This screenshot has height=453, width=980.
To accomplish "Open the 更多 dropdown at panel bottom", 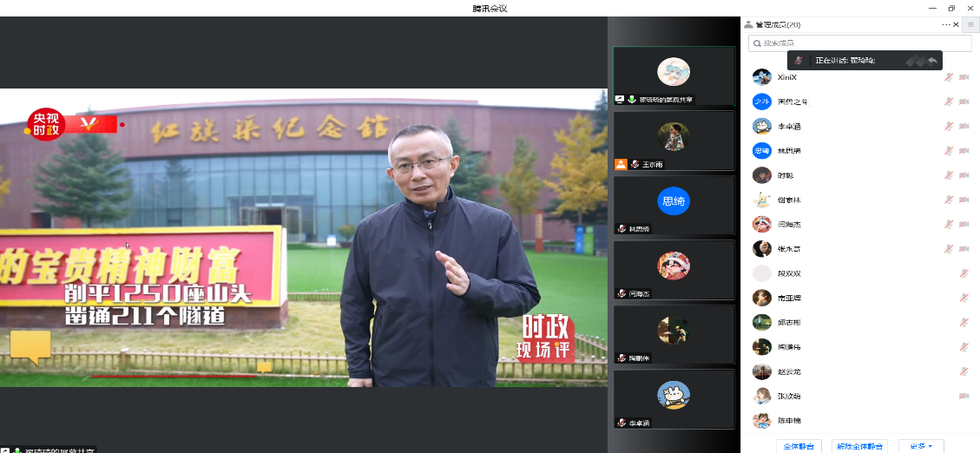I will (921, 446).
